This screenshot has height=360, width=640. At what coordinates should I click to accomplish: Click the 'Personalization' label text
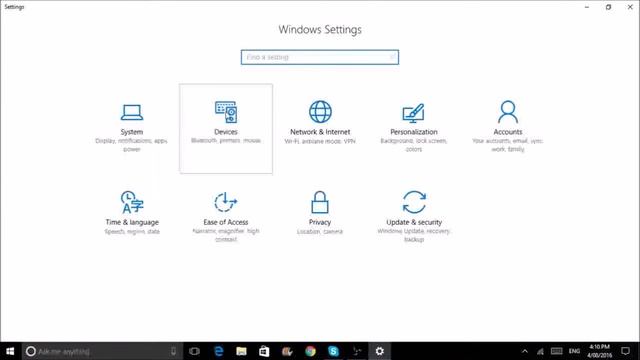tap(413, 132)
